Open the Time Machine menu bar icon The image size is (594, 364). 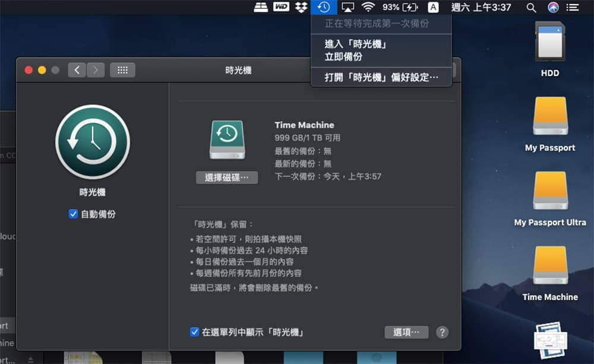[324, 7]
